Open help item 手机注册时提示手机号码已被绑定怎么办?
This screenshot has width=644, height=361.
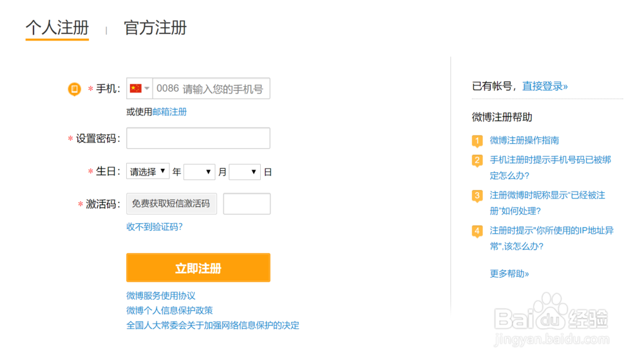click(x=551, y=168)
